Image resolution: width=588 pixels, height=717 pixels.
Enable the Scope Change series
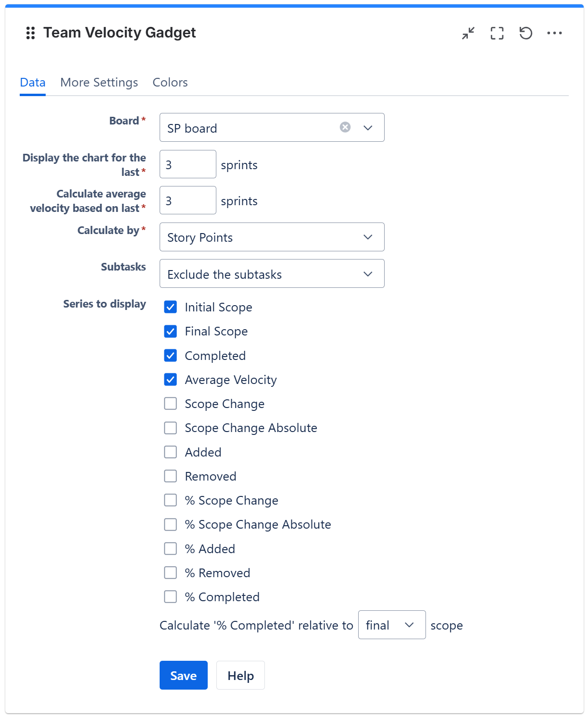coord(171,404)
